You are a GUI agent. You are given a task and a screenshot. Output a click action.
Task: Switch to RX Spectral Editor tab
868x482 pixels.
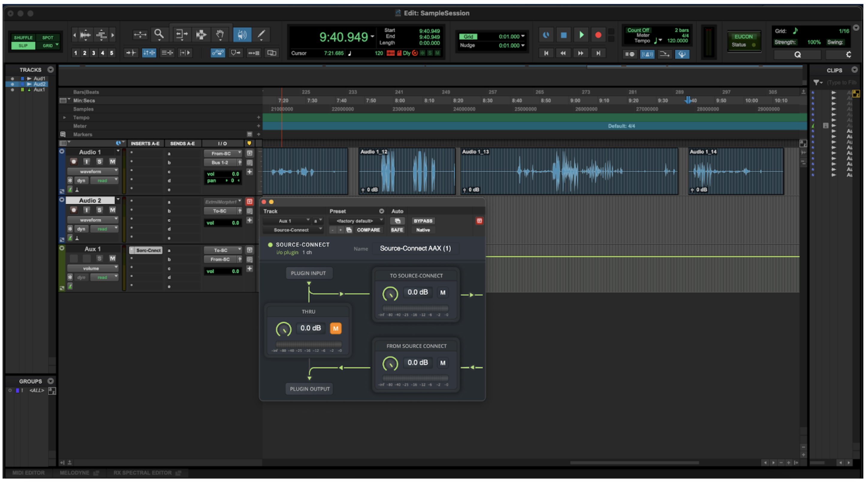coord(143,473)
